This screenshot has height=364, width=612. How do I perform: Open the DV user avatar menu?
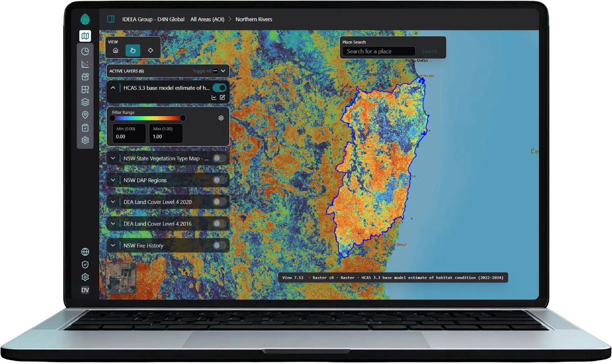click(x=85, y=290)
